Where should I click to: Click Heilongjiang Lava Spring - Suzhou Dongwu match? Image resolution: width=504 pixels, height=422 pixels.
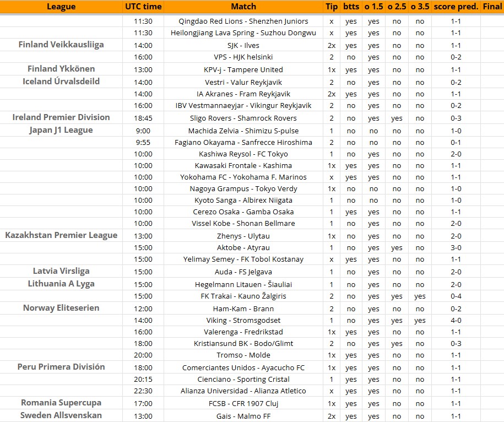point(243,33)
